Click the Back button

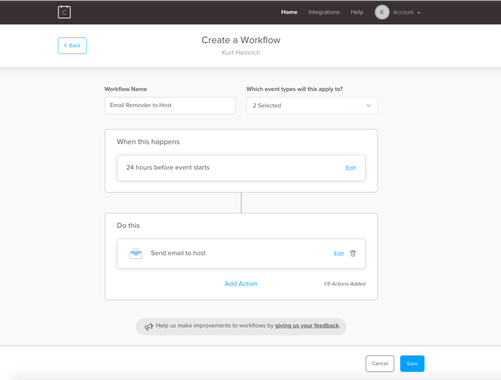[72, 46]
